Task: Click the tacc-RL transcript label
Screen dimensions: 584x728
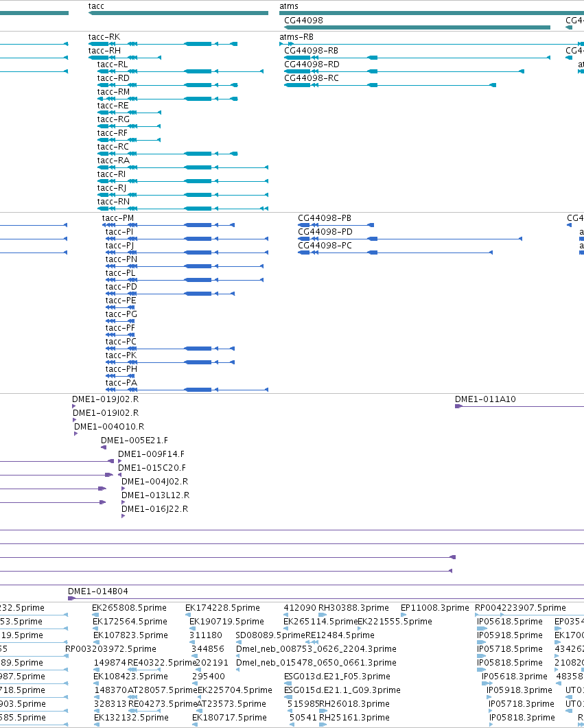Action: pos(113,64)
